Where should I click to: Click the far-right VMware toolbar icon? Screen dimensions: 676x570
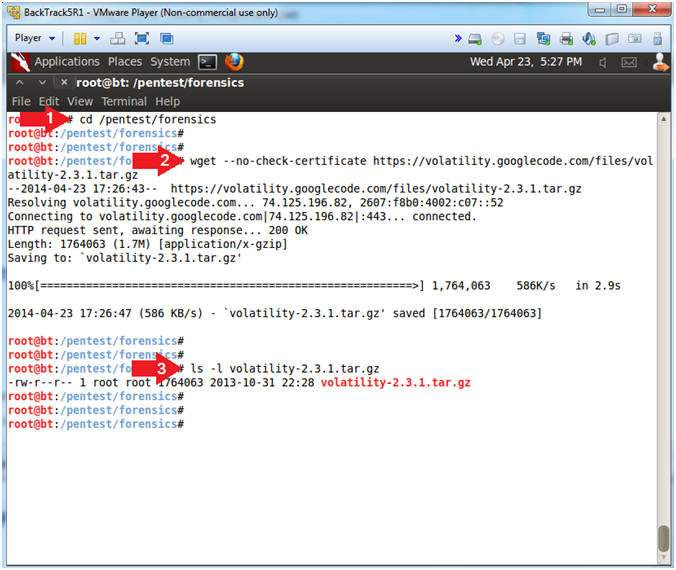click(657, 39)
